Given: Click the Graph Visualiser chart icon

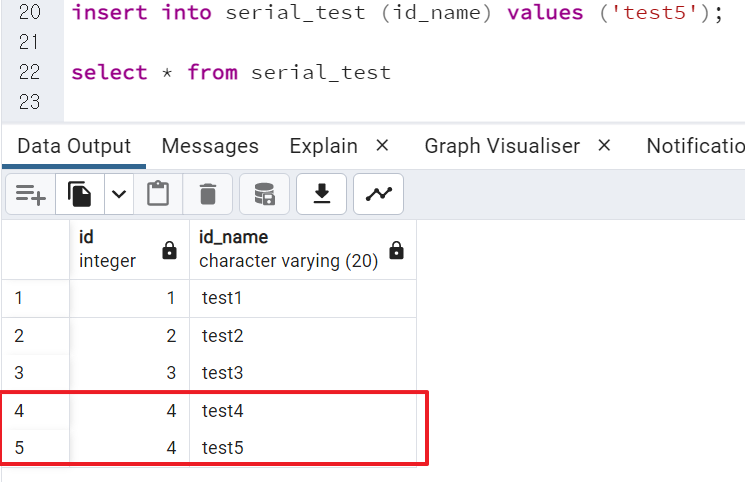Looking at the screenshot, I should tap(379, 194).
